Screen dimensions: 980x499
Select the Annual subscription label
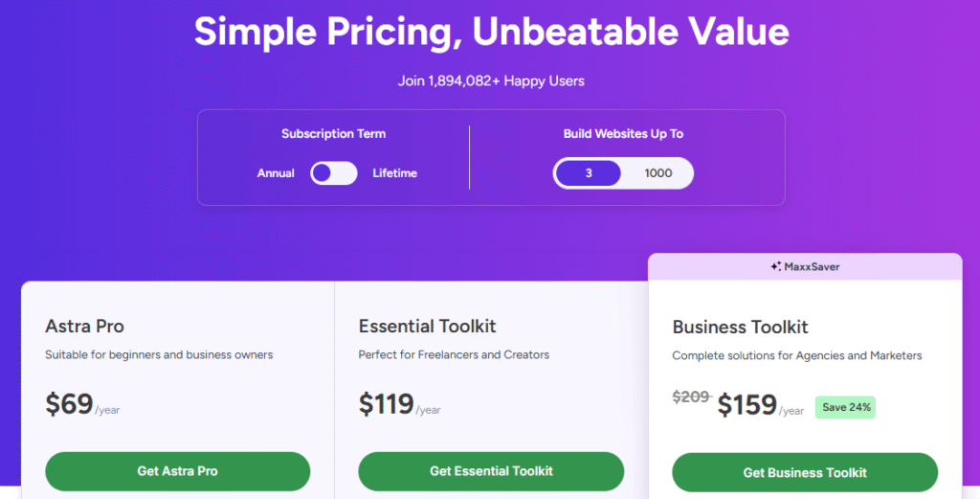276,173
